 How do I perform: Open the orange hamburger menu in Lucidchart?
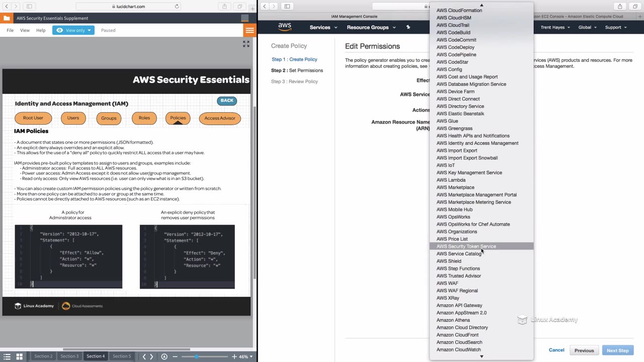pos(250,30)
